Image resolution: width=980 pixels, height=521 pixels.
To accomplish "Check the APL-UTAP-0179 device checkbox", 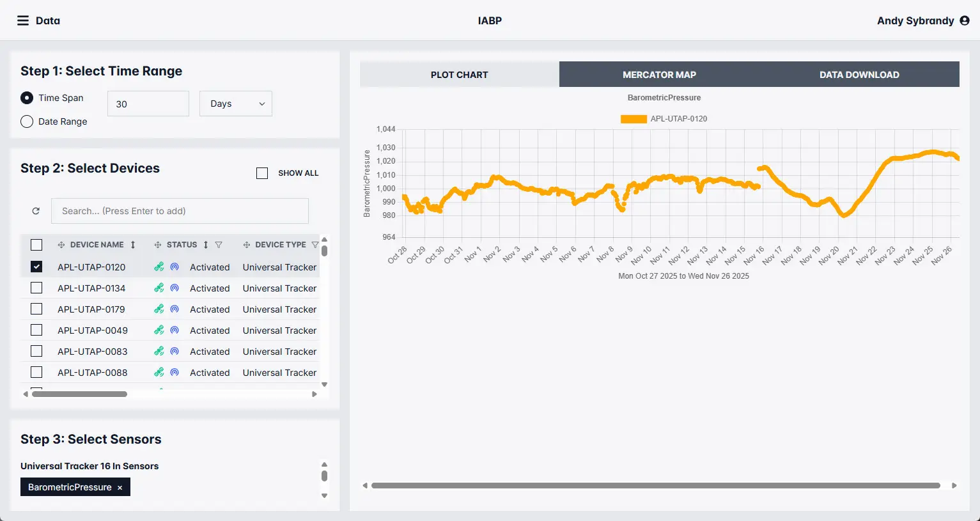I will pos(36,309).
